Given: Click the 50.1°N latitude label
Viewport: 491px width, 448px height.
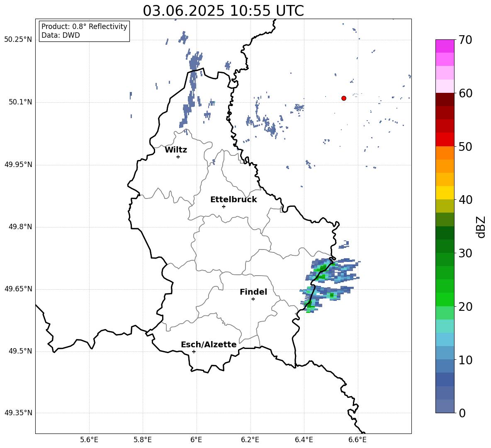Looking at the screenshot, I should pyautogui.click(x=20, y=102).
